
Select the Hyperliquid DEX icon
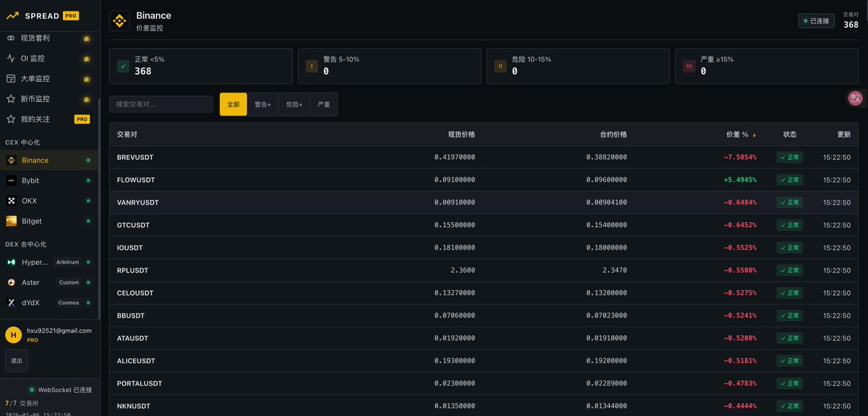point(12,262)
